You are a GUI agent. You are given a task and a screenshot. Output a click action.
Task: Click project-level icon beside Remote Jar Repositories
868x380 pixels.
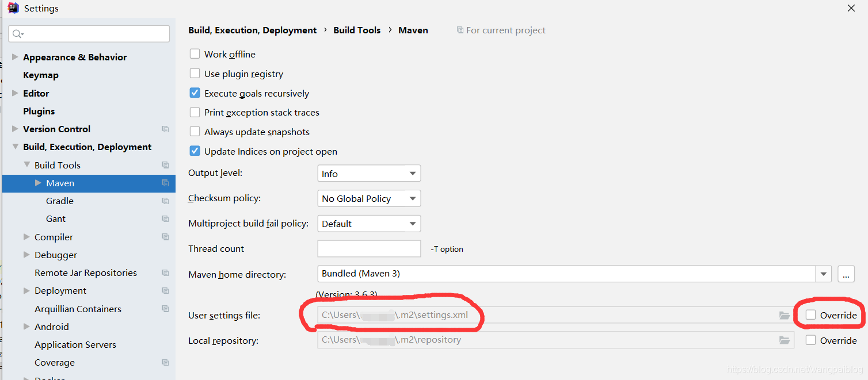(x=165, y=273)
